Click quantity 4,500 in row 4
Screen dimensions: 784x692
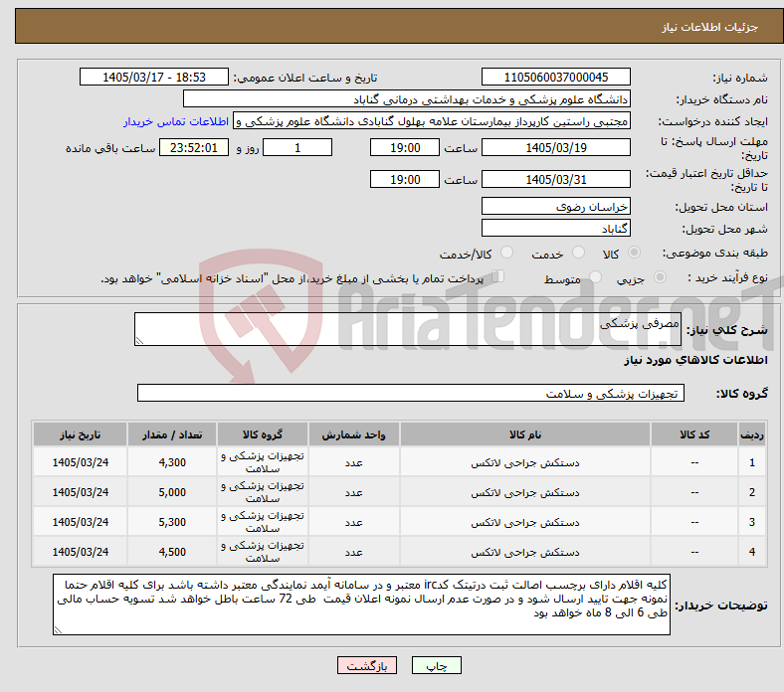coord(172,552)
